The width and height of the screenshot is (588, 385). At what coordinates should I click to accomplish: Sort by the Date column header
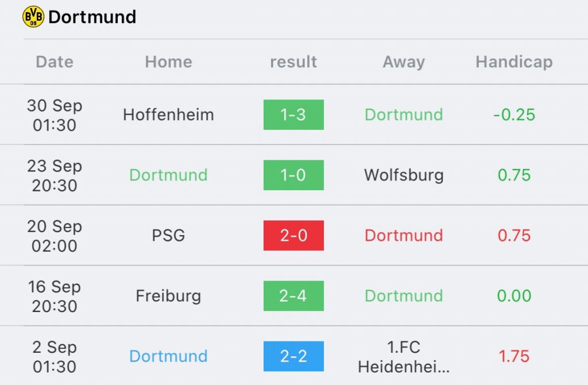click(x=55, y=61)
